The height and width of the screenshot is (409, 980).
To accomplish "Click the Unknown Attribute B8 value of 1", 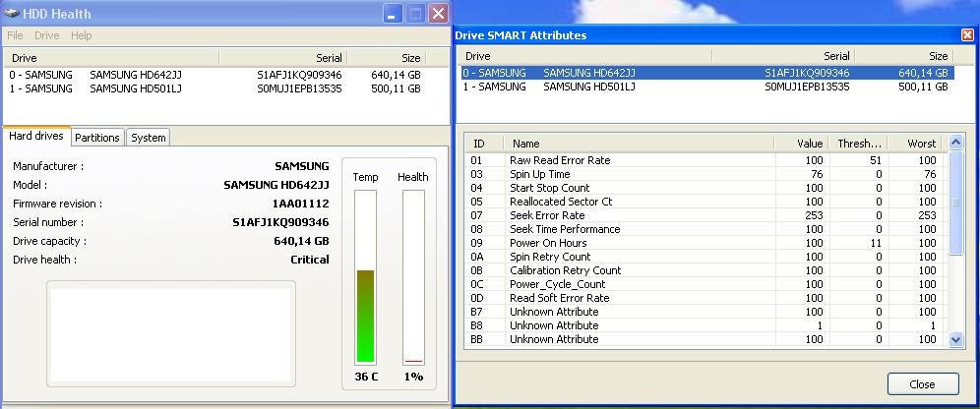I will point(819,325).
